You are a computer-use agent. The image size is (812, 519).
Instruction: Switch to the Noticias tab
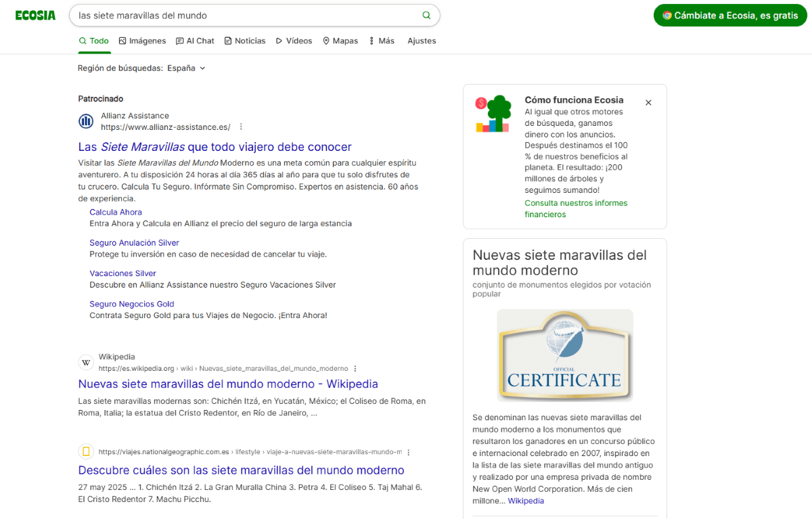click(x=244, y=41)
